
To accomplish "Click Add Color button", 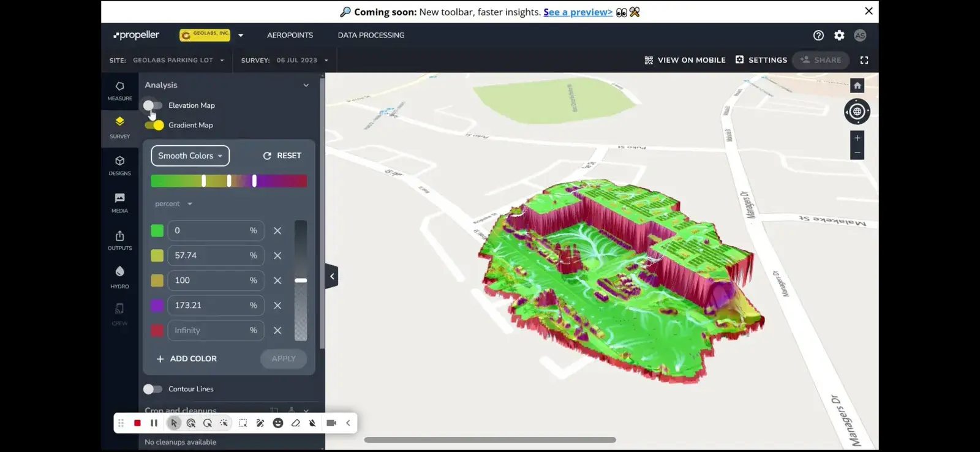I will point(187,359).
